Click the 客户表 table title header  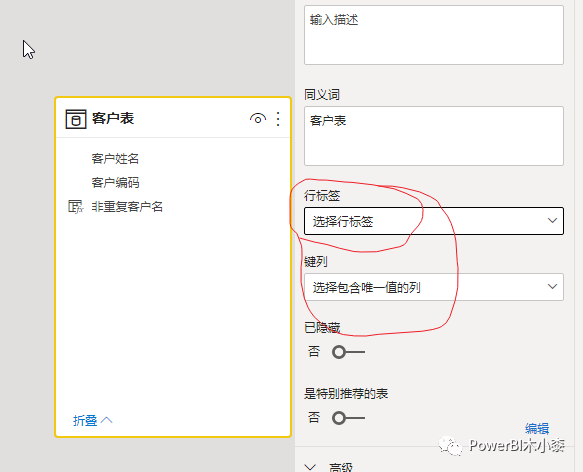tap(113, 119)
